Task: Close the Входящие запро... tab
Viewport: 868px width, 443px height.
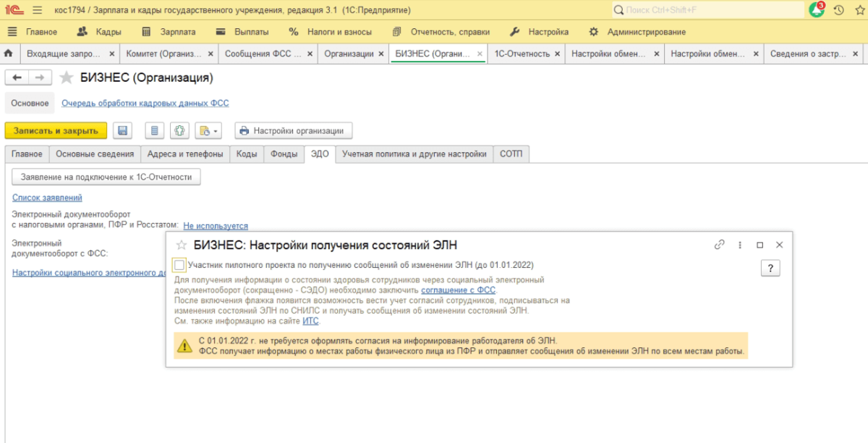Action: point(112,54)
